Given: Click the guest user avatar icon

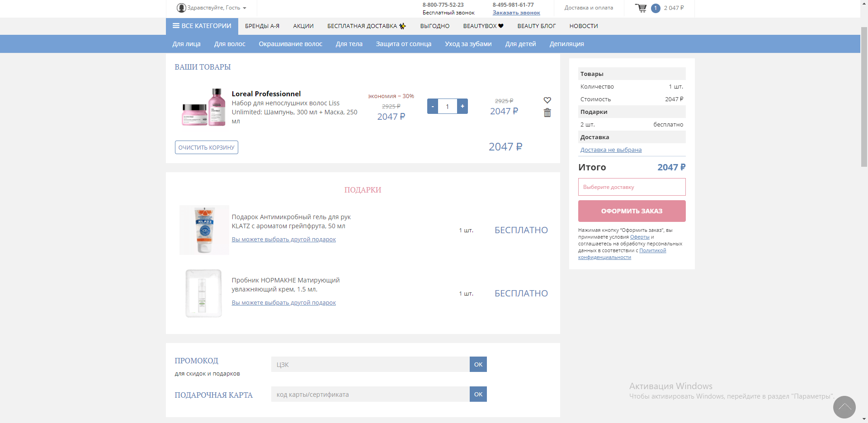Looking at the screenshot, I should pyautogui.click(x=181, y=8).
